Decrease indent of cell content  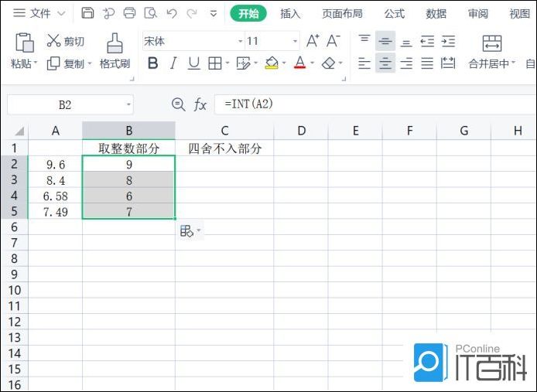point(427,41)
